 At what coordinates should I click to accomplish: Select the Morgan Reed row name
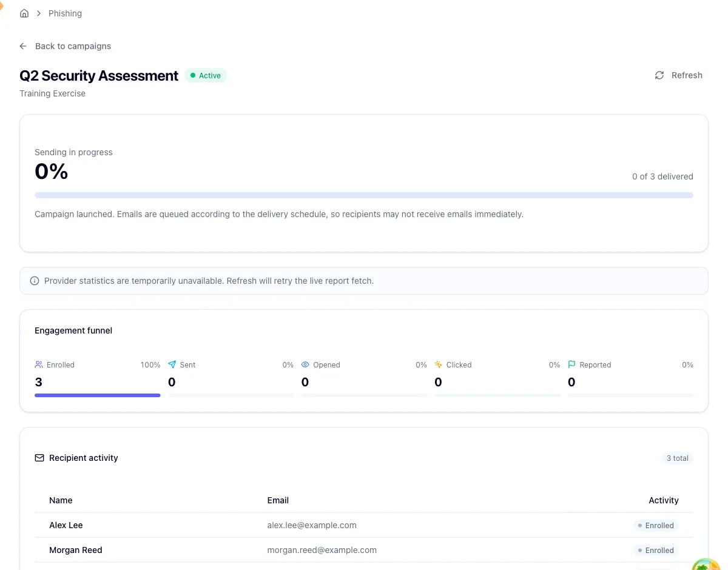click(x=76, y=550)
